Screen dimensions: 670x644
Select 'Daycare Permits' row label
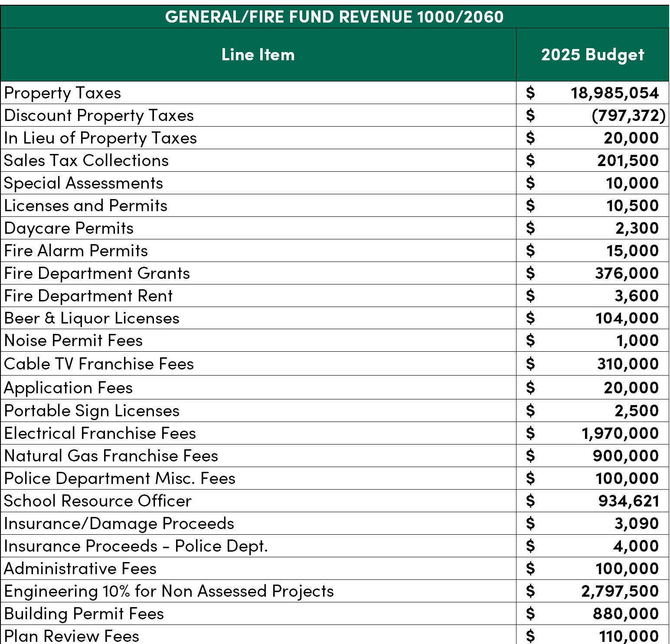69,229
